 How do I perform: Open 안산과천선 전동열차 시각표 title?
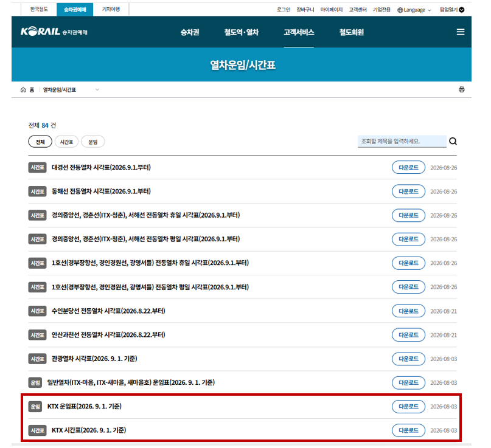coord(108,335)
